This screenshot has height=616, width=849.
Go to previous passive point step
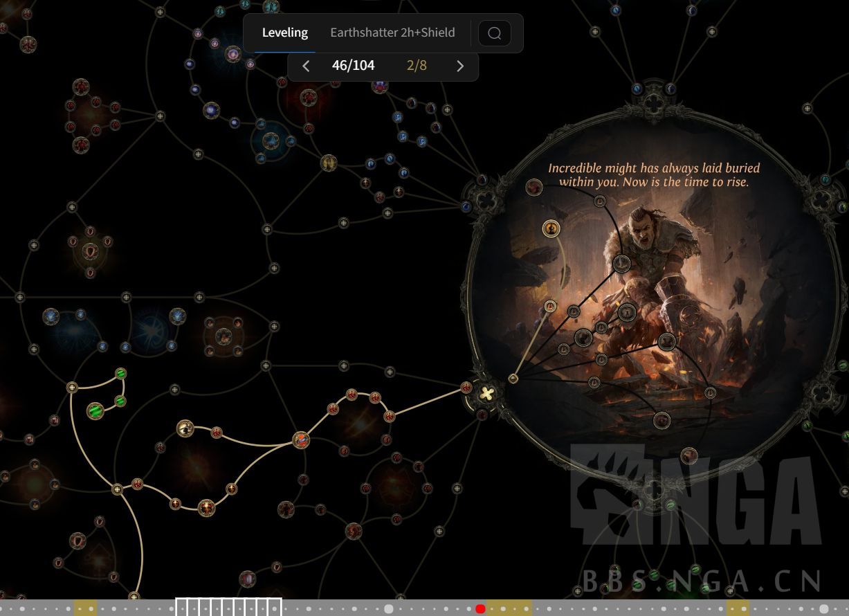[307, 66]
